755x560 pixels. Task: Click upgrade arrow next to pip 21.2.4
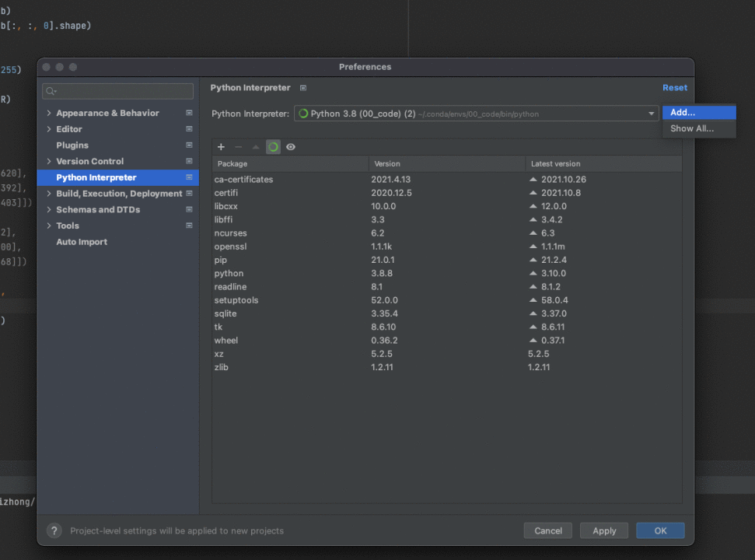(533, 260)
